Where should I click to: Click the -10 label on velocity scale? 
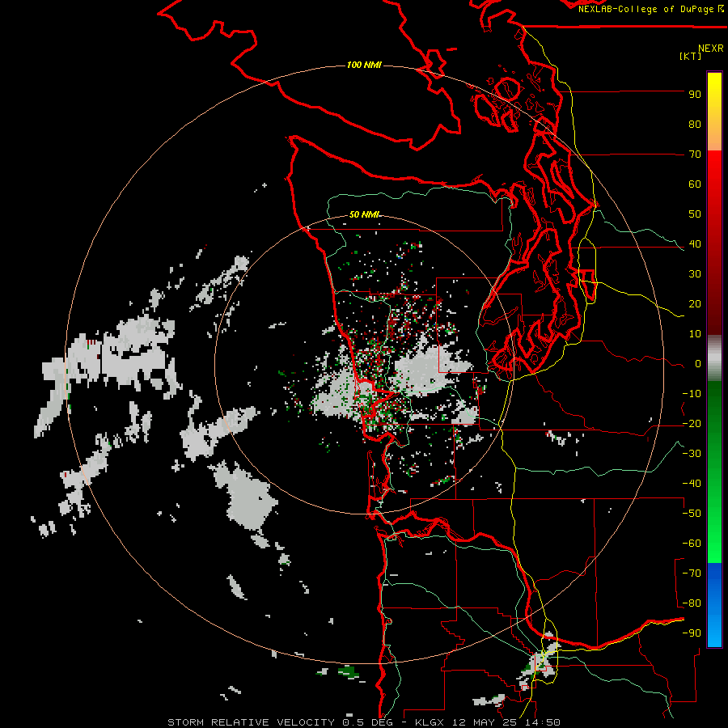click(x=692, y=394)
